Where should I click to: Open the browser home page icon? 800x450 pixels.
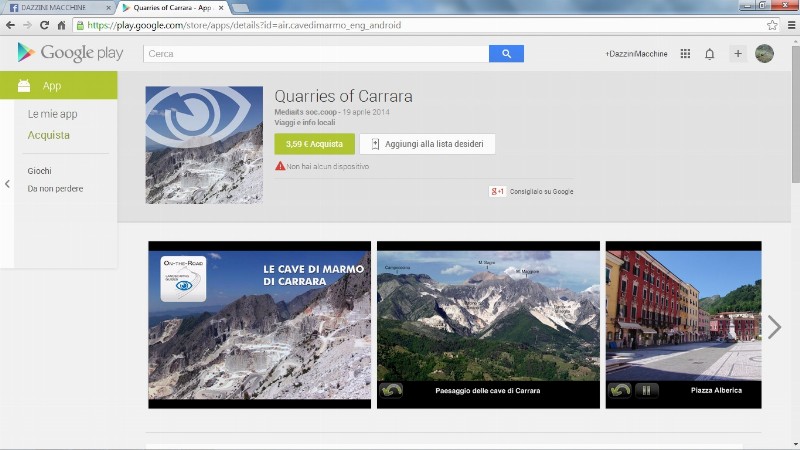point(61,25)
